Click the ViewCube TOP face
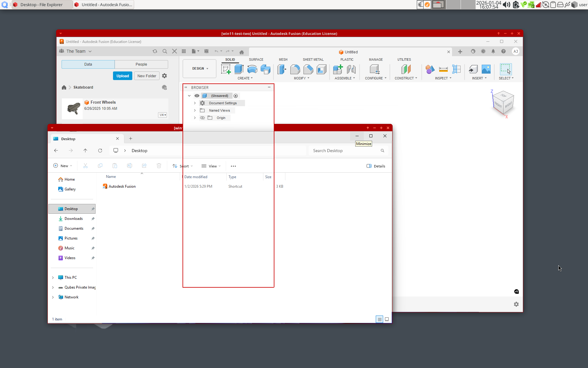 coord(503,96)
